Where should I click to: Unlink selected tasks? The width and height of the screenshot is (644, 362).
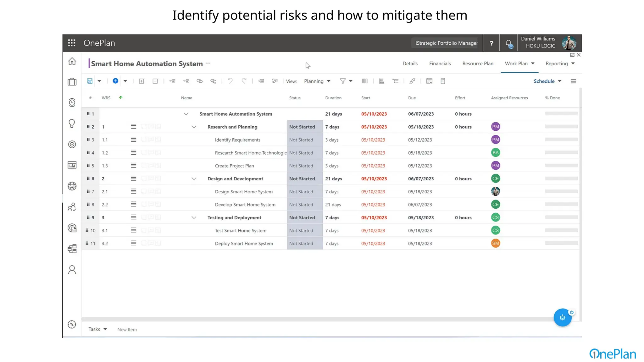tap(214, 81)
